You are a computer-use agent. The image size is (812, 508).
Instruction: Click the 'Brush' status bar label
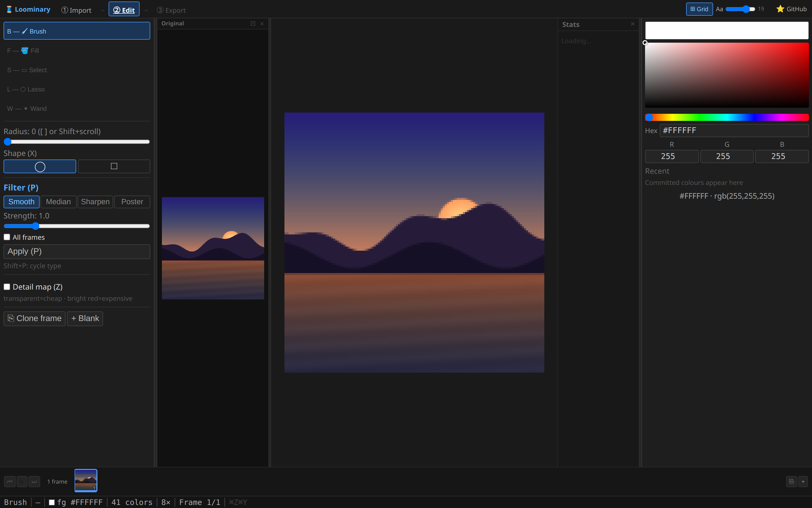coord(15,502)
